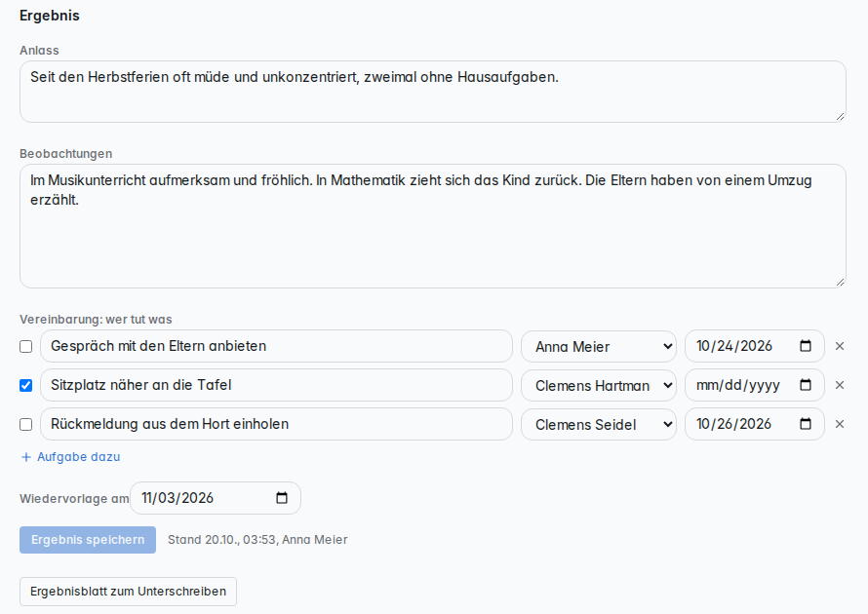Open 'Ergebnisblatt zum Unterschreiben'
868x614 pixels.
coord(128,592)
